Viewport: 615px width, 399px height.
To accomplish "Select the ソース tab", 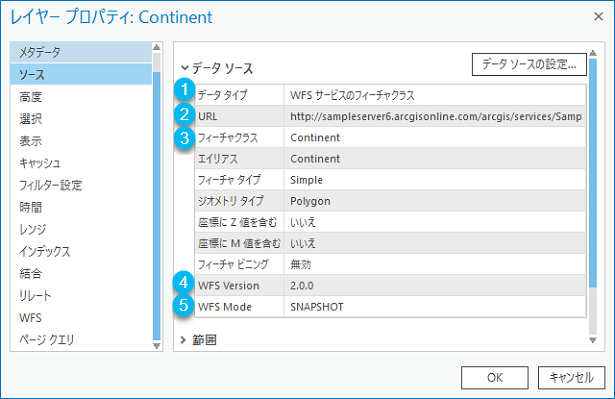I will (81, 75).
